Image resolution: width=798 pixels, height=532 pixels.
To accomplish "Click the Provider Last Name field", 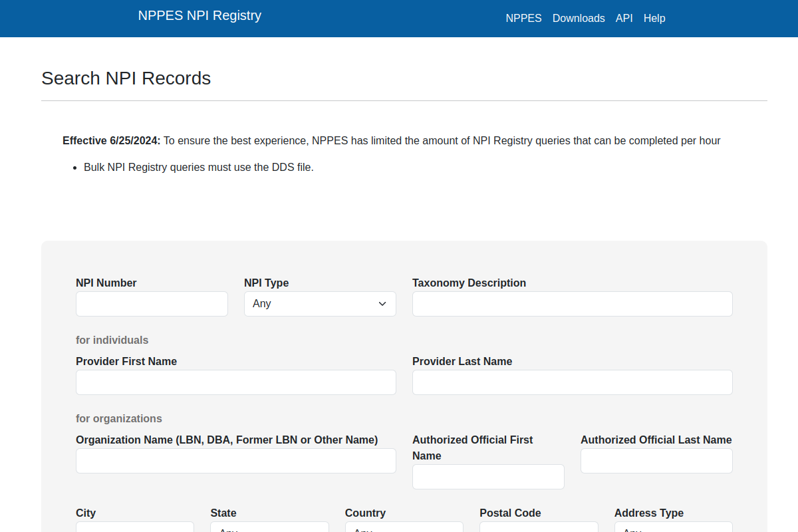I will [x=573, y=382].
